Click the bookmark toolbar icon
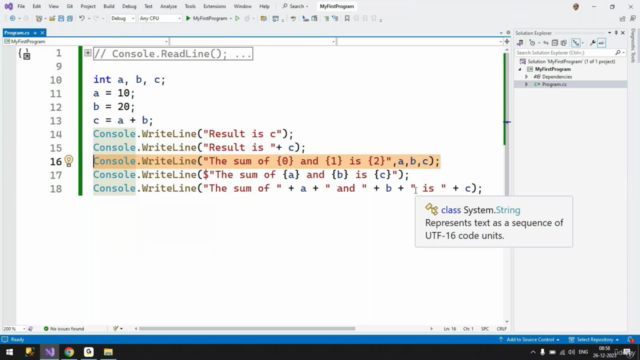This screenshot has height=360, width=640. click(347, 18)
